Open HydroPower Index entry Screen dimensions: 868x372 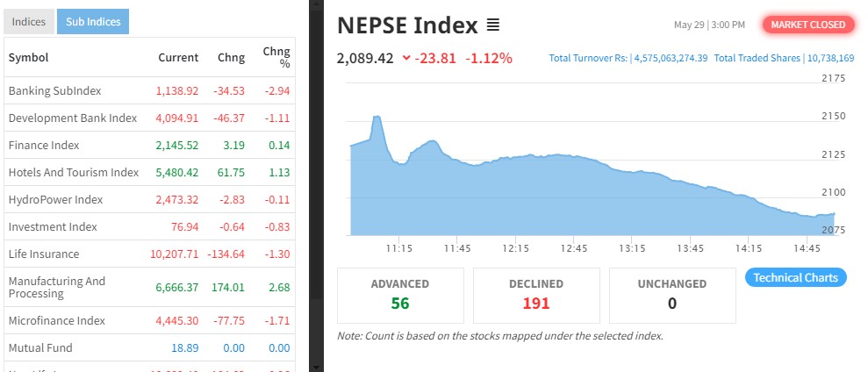point(55,200)
